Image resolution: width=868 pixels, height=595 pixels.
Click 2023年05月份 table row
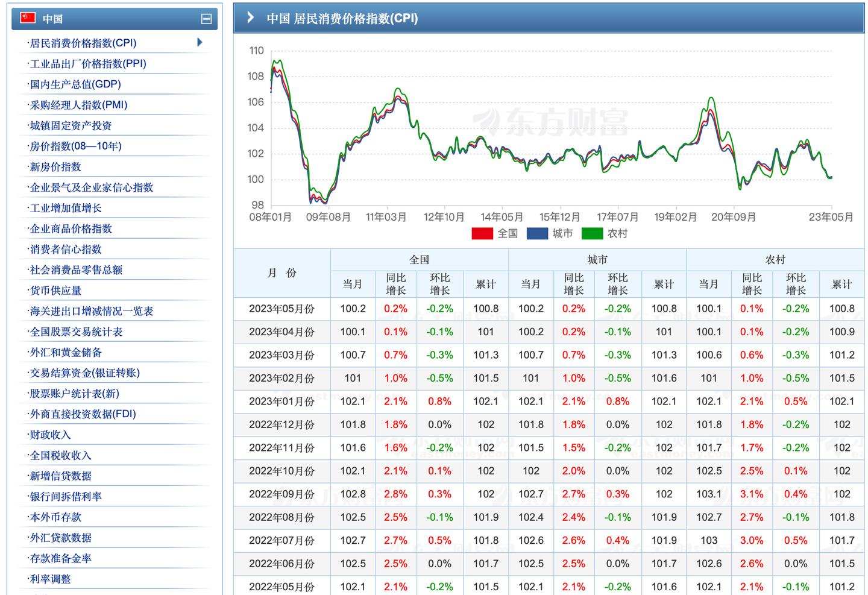point(281,309)
